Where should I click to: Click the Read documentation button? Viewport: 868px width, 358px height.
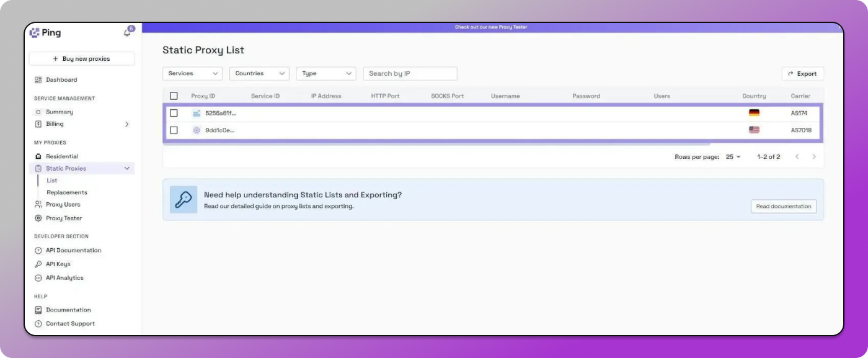click(x=784, y=207)
